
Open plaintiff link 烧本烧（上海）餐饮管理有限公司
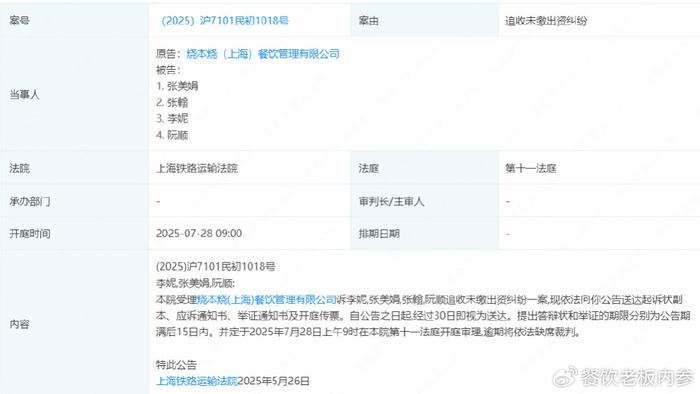[x=263, y=54]
